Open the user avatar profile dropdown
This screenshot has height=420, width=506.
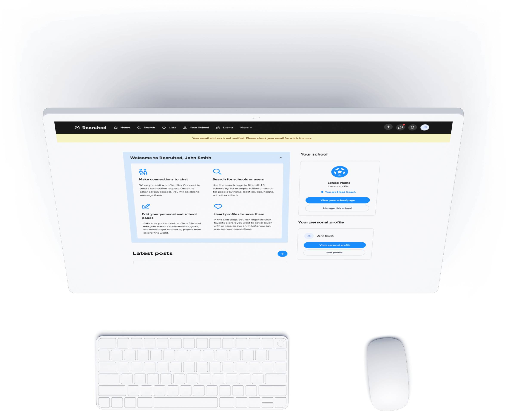click(426, 127)
